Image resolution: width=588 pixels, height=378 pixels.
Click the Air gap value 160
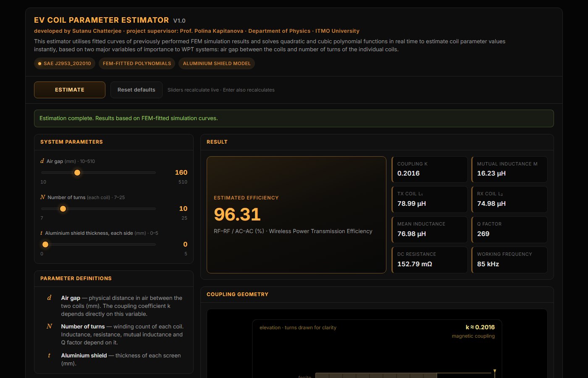181,173
